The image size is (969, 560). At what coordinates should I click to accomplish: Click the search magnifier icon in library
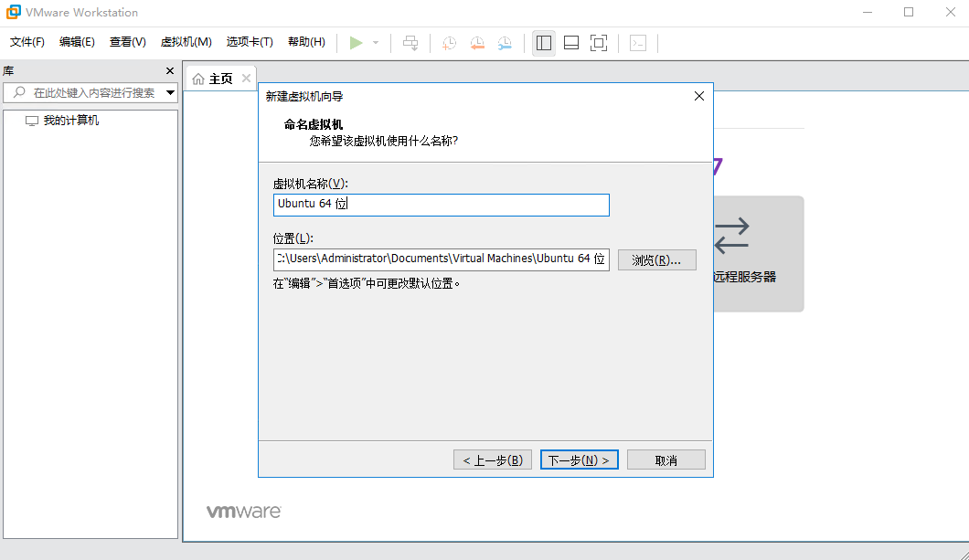point(19,92)
